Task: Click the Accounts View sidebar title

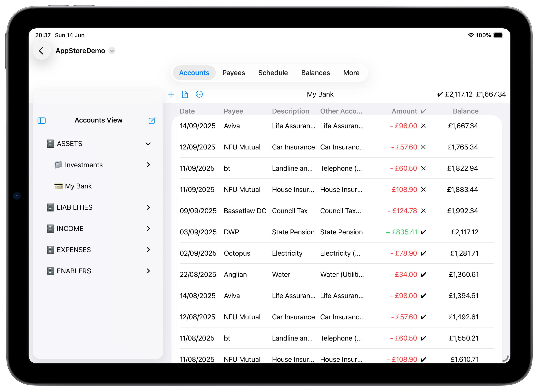Action: click(98, 120)
